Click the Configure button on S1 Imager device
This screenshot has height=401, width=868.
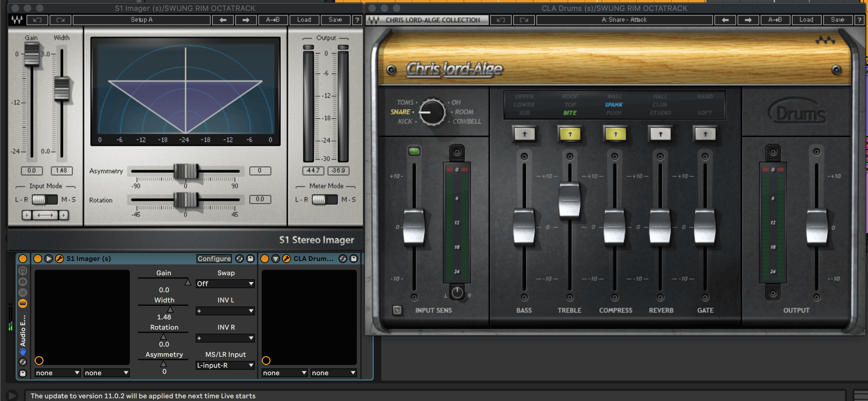[214, 259]
